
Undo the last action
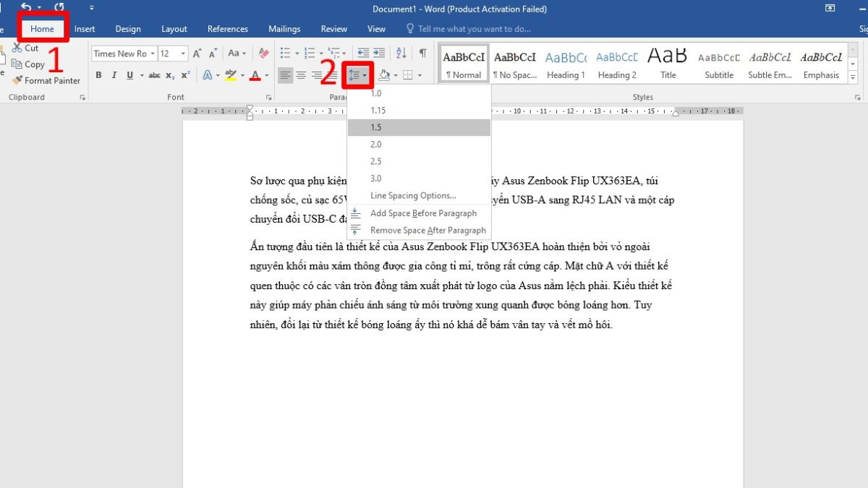click(x=27, y=8)
